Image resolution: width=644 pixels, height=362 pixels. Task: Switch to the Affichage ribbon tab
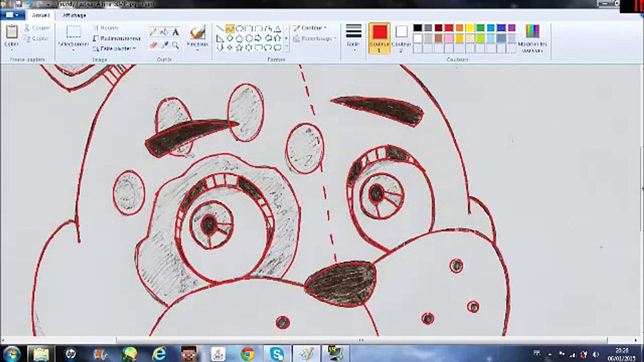(x=74, y=15)
